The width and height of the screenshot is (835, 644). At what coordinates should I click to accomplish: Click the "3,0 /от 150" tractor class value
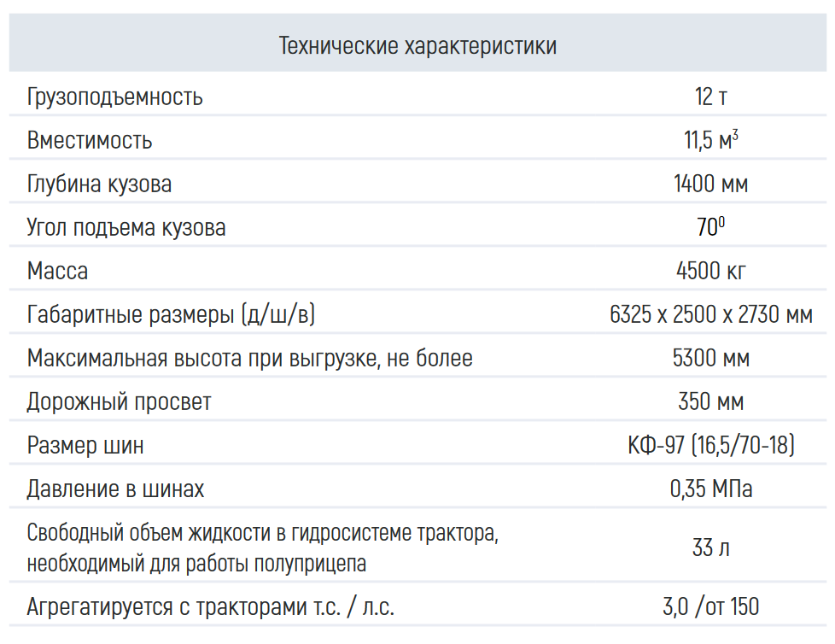click(x=710, y=607)
